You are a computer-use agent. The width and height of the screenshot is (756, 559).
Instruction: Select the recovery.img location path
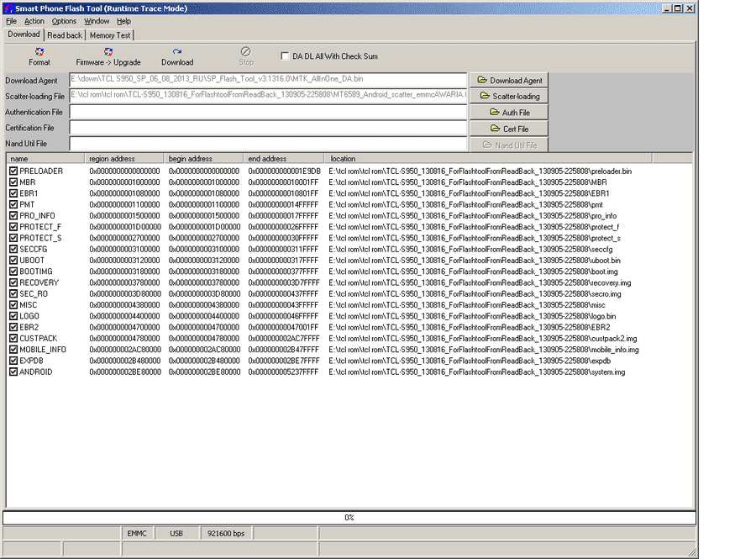tap(480, 282)
